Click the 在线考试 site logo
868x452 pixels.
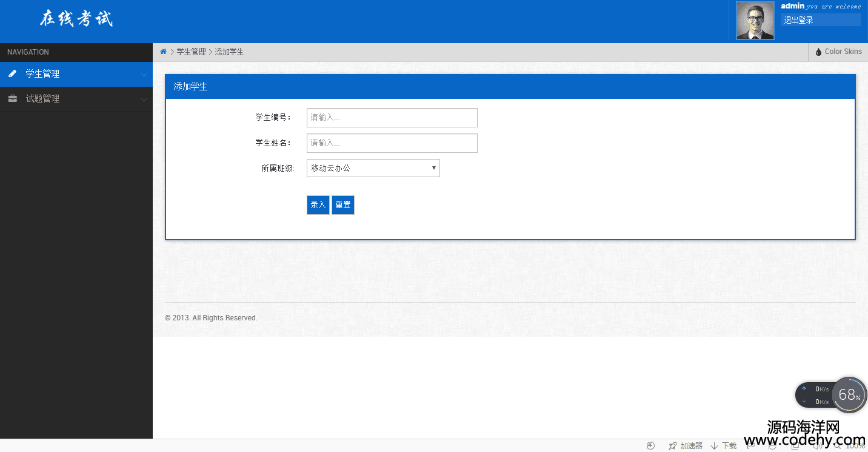(76, 19)
